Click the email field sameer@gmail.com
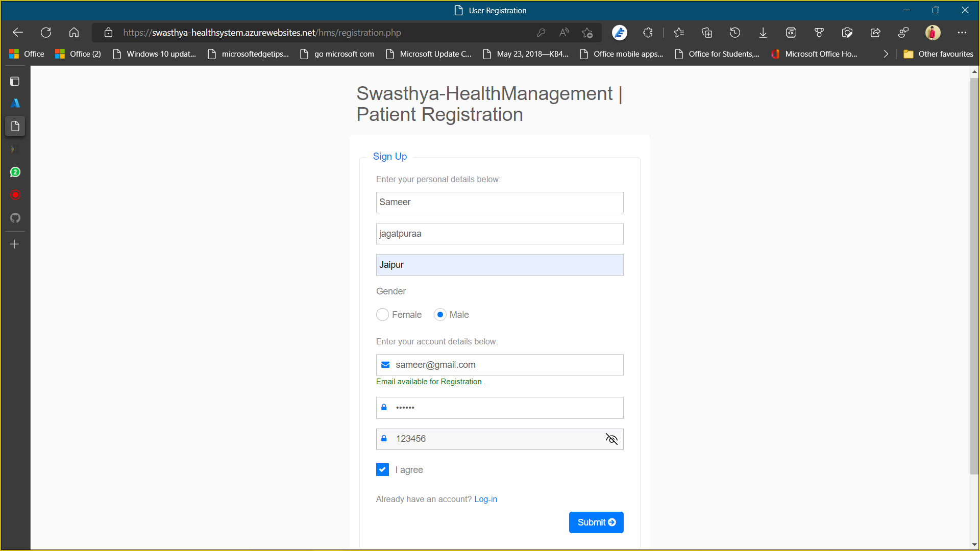Viewport: 980px width, 551px height. [x=500, y=365]
